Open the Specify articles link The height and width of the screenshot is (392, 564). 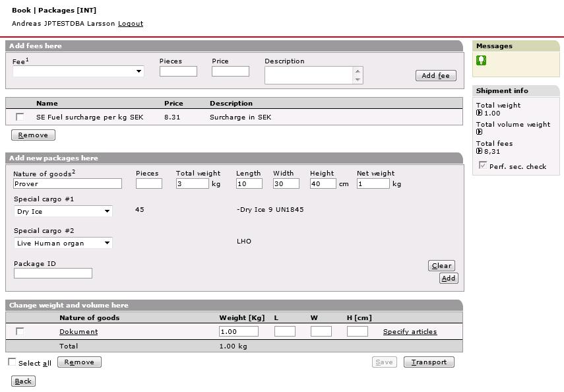tap(410, 331)
